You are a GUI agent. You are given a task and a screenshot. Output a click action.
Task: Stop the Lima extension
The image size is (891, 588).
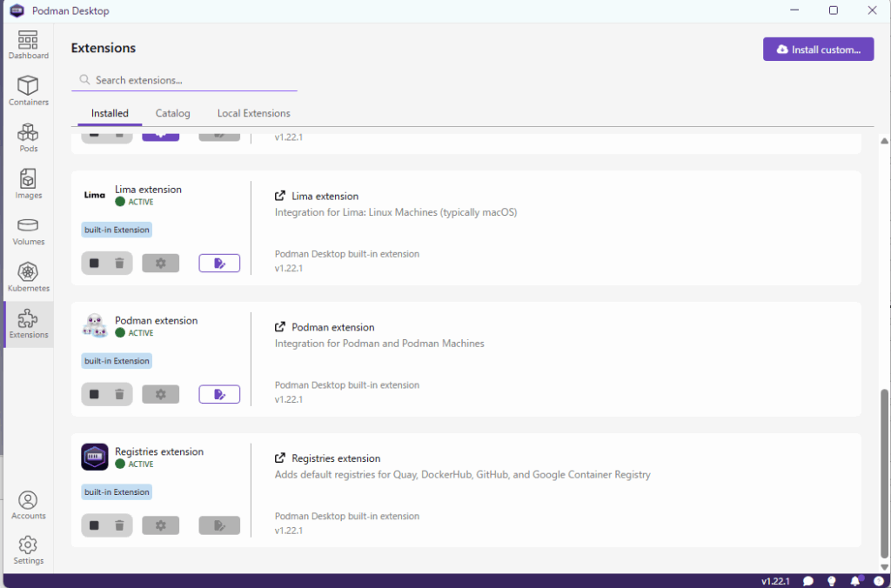click(x=95, y=263)
